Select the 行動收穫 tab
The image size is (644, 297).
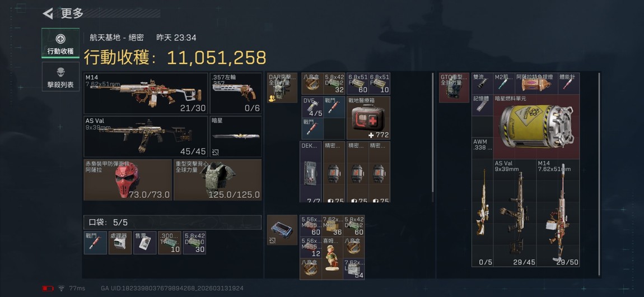(x=60, y=43)
